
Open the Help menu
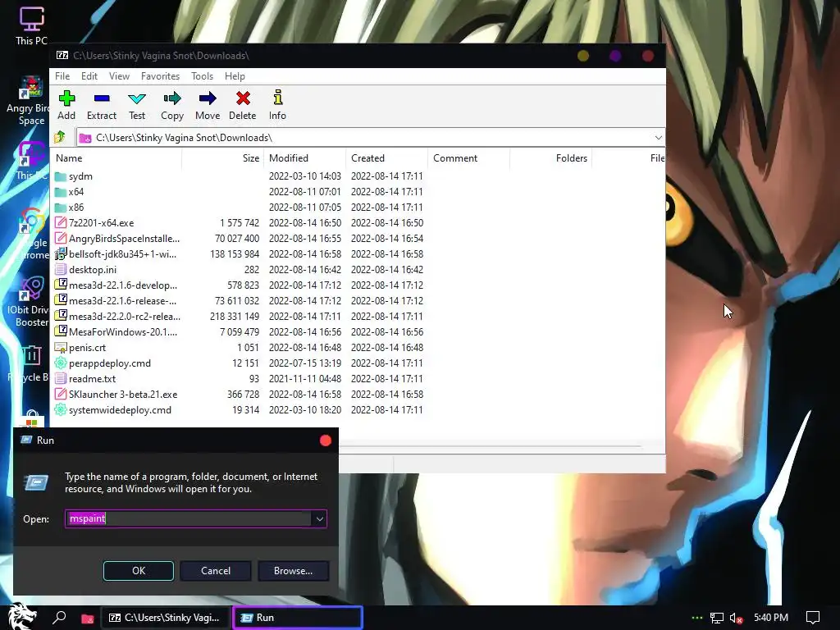235,76
